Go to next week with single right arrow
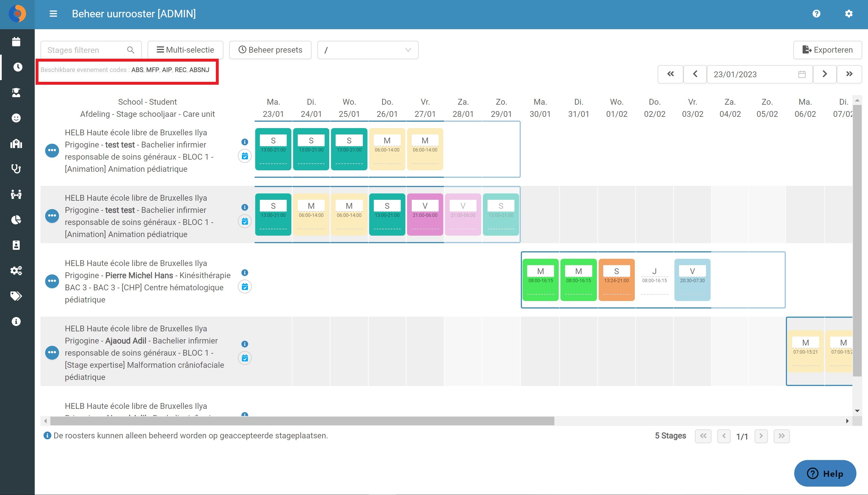 (825, 74)
